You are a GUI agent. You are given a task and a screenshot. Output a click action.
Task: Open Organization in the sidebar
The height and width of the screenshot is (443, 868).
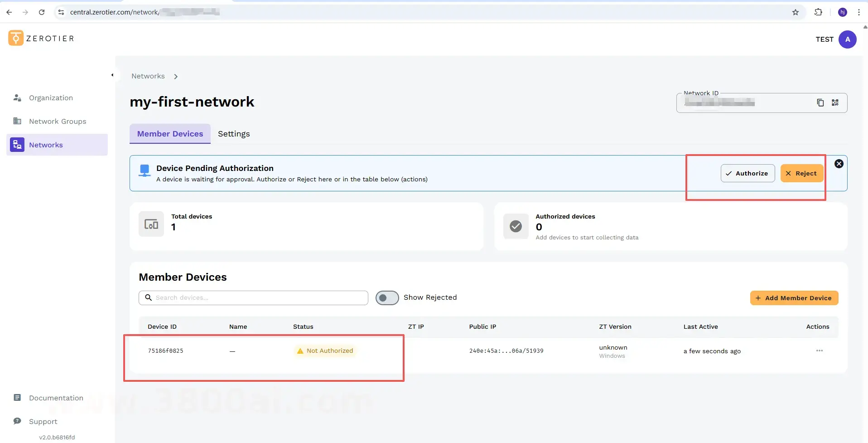51,98
